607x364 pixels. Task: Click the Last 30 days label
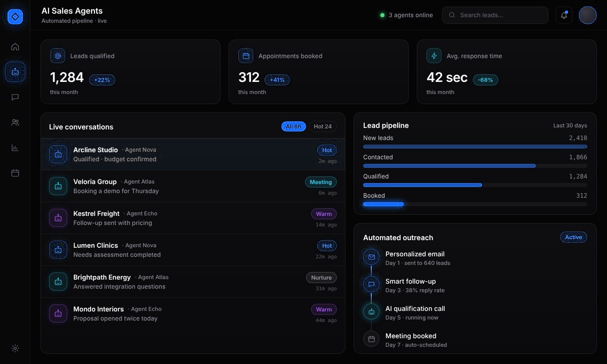[x=570, y=125]
